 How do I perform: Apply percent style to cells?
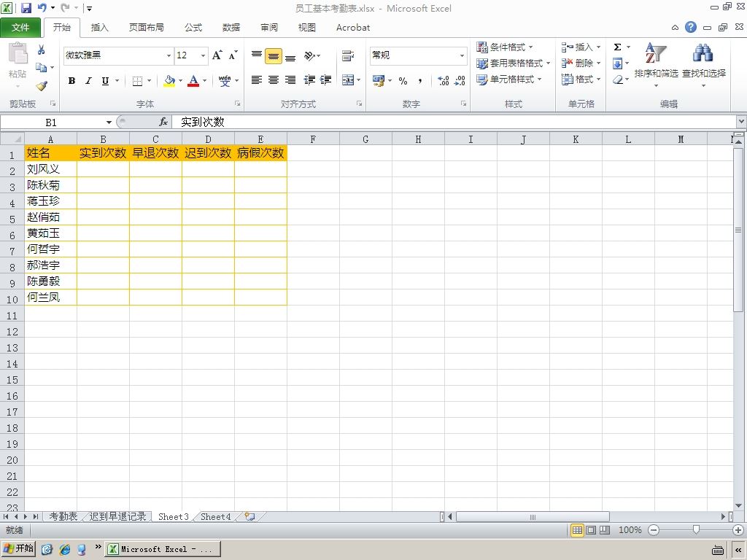(403, 81)
